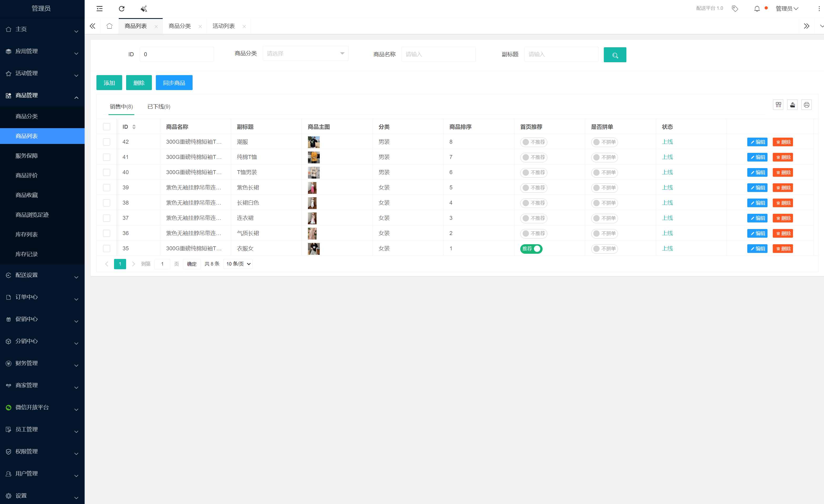Open 库存列表 in the sidebar
824x504 pixels.
click(x=27, y=235)
